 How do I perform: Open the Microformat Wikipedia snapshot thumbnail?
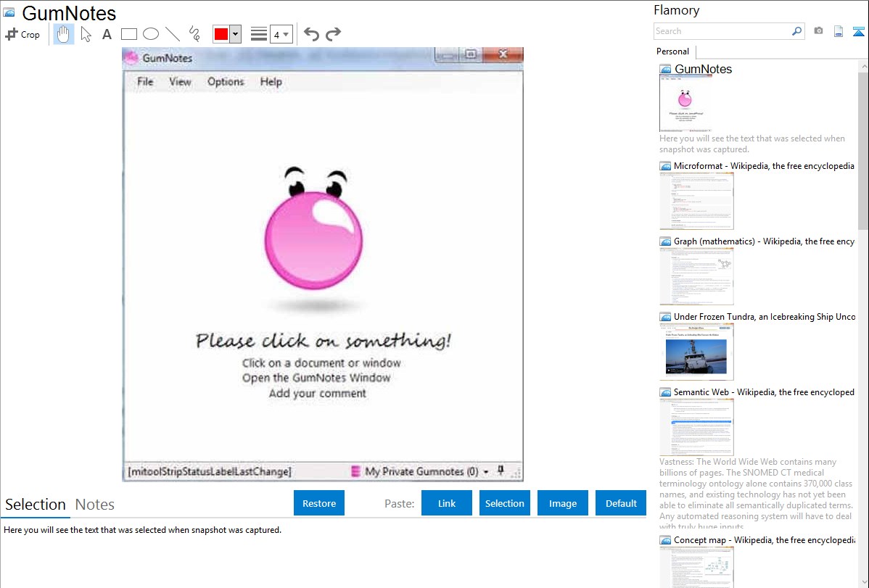click(696, 201)
